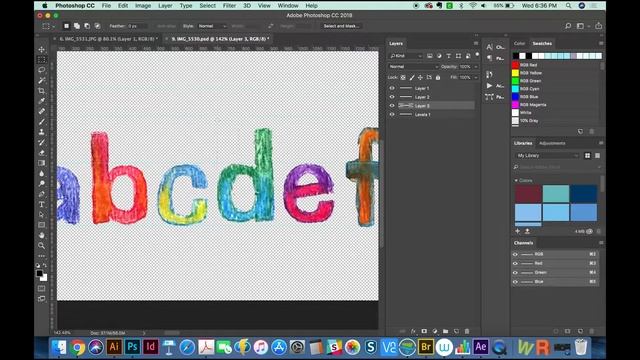Select the Layer 1 row
This screenshot has width=640, height=360.
[x=431, y=88]
